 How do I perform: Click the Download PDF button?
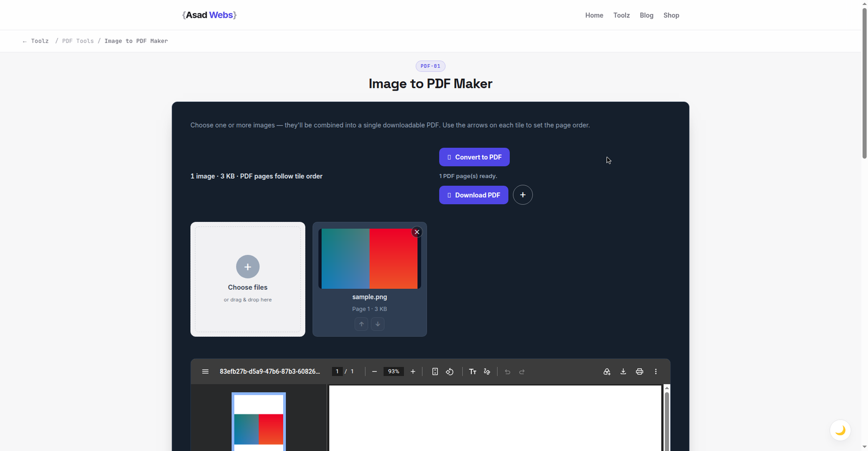click(x=474, y=195)
